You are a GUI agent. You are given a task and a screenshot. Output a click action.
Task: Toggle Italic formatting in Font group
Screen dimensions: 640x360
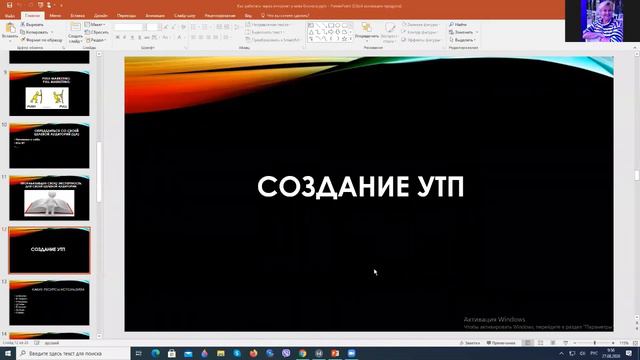tap(125, 38)
